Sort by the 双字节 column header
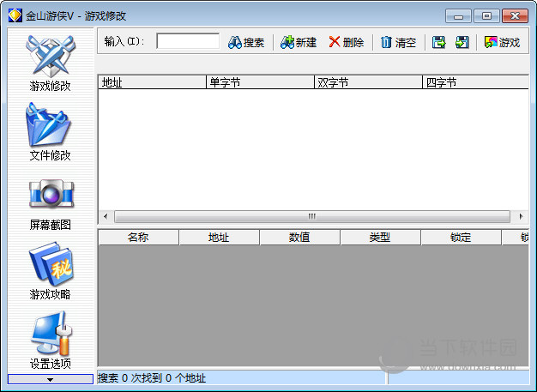This screenshot has height=392, width=537. pyautogui.click(x=369, y=82)
